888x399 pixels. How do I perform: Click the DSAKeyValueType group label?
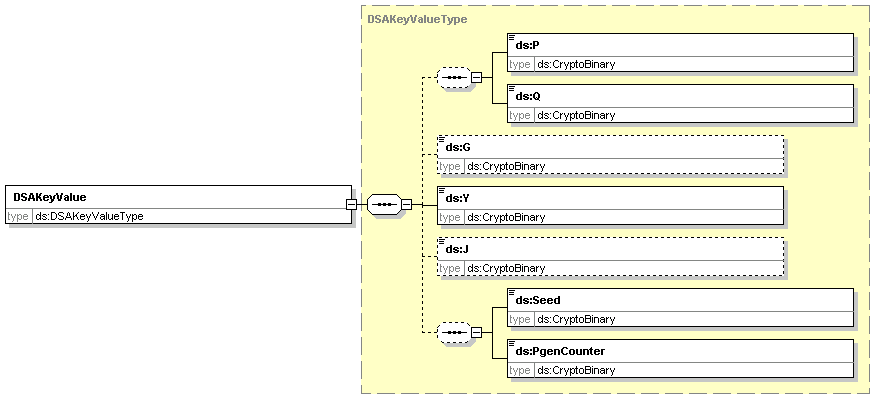[x=417, y=19]
